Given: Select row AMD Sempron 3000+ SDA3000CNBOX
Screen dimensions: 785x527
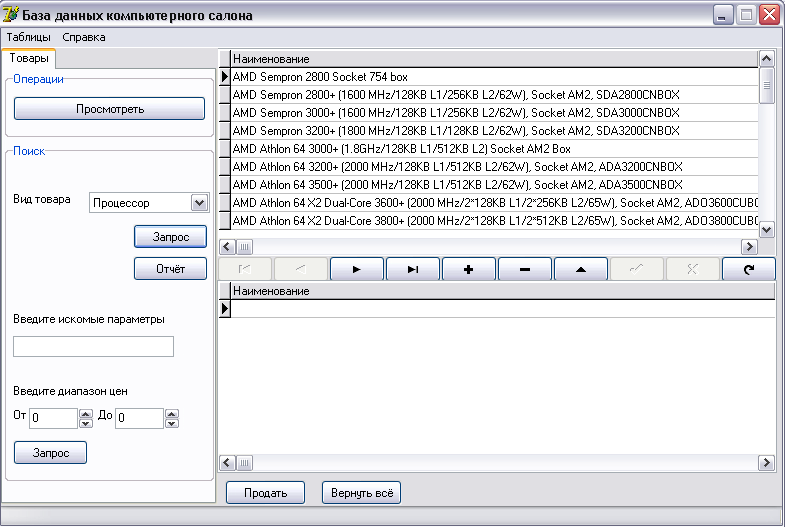Looking at the screenshot, I should click(494, 113).
